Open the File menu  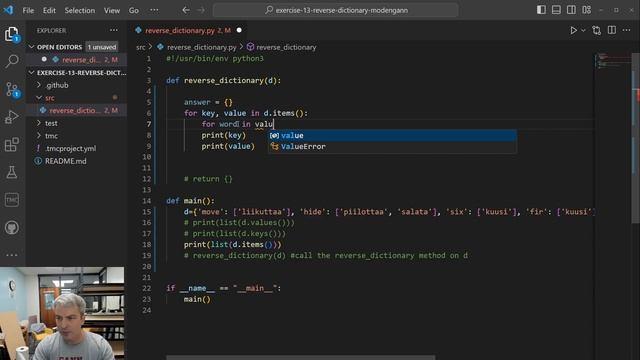pos(28,10)
